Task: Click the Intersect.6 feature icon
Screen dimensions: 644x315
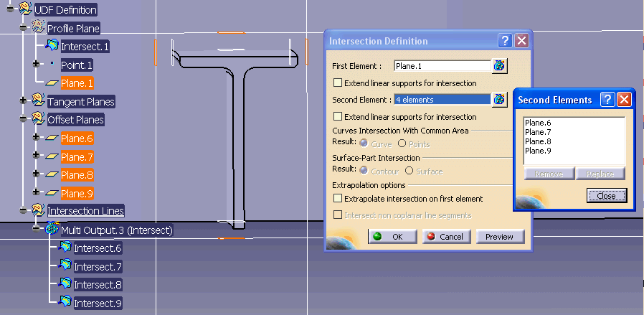Action: pyautogui.click(x=65, y=247)
